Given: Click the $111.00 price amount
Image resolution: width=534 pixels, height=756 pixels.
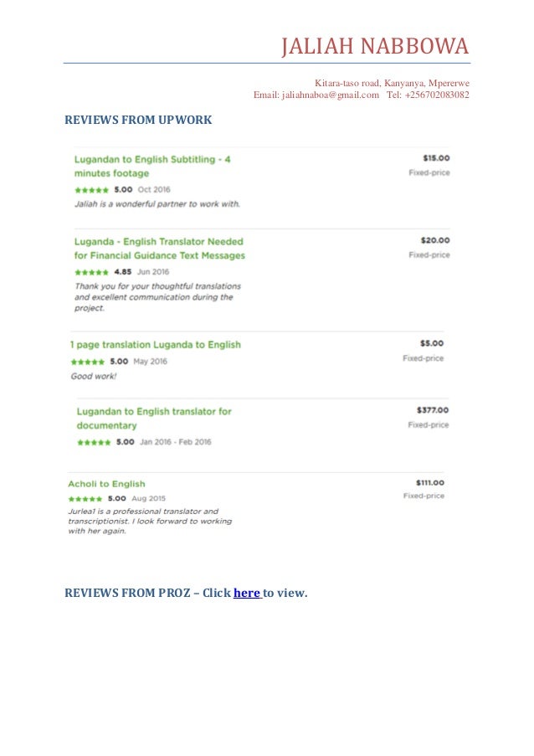Looking at the screenshot, I should (430, 482).
